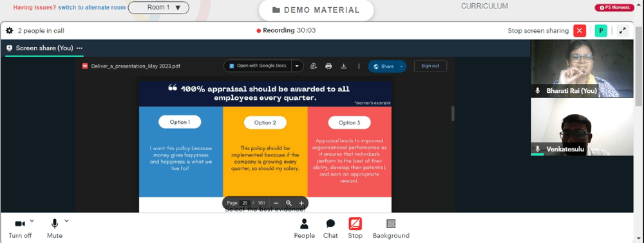Click the PDF file type icon

(x=85, y=66)
